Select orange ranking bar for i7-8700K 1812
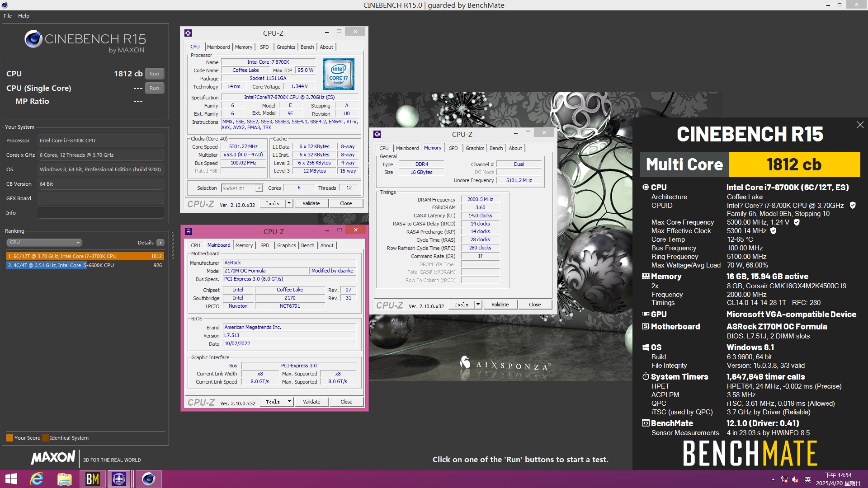868x488 pixels. 85,256
